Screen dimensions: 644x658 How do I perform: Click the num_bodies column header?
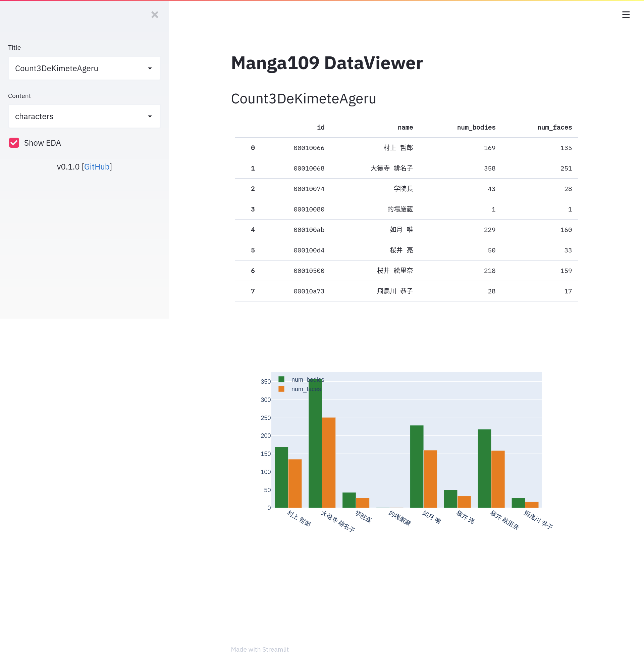tap(476, 127)
